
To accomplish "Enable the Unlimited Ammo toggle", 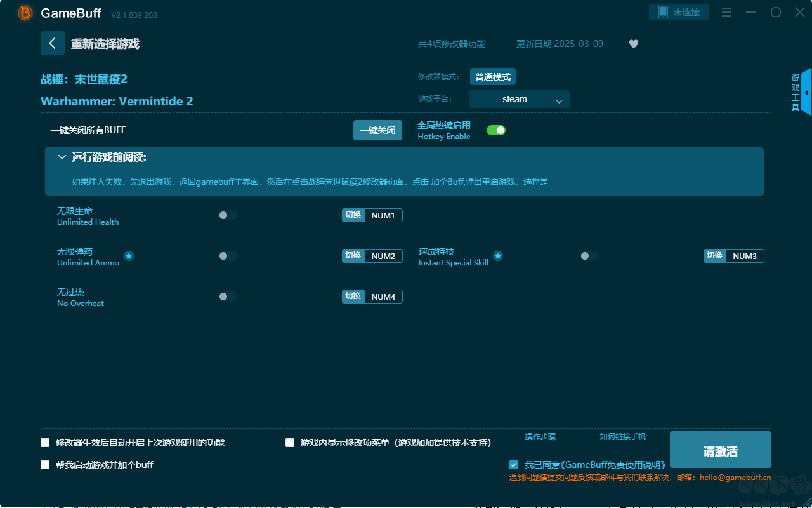I will point(228,256).
